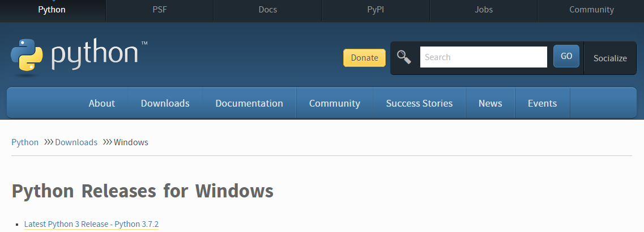Click the Python Releases for Windows heading

coord(143,191)
